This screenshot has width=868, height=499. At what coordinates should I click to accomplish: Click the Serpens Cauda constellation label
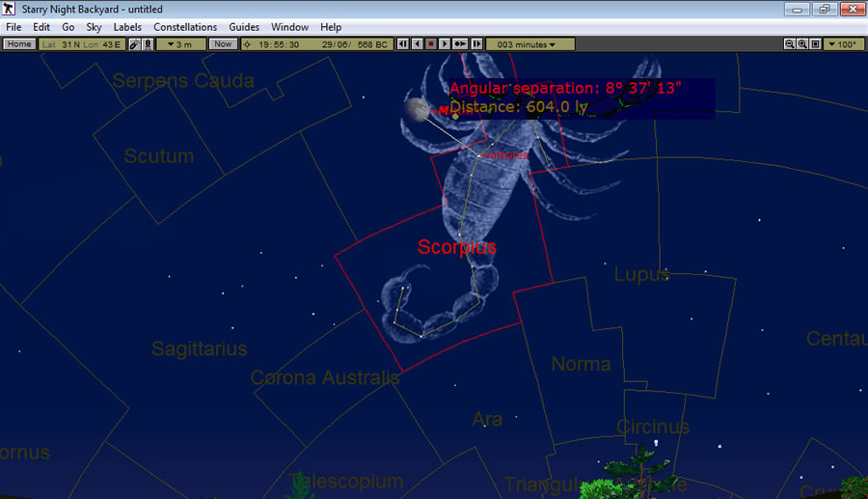[x=183, y=81]
